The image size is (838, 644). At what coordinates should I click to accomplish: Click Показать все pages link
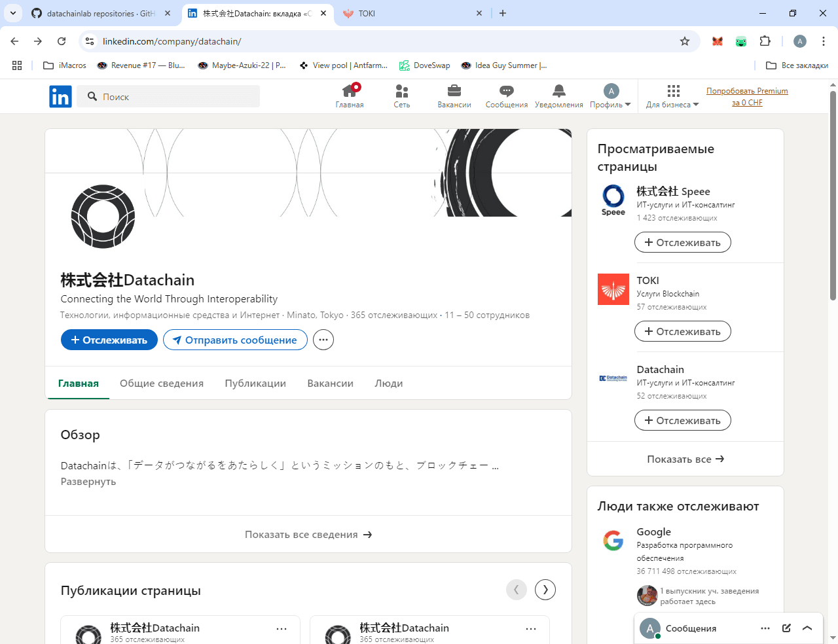pos(685,459)
